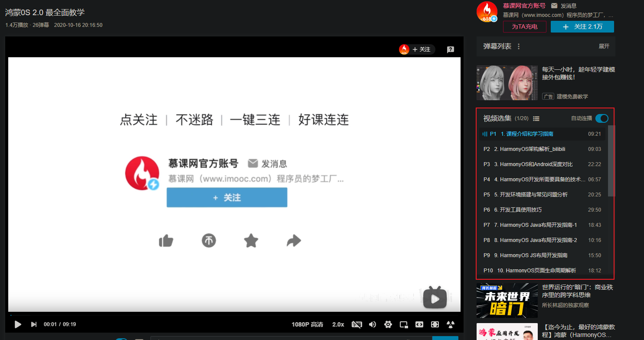
Task: Enable picture-in-picture mode
Action: (404, 324)
